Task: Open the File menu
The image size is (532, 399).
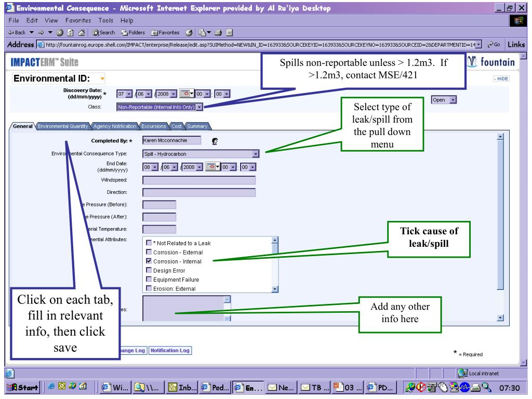Action: point(14,20)
